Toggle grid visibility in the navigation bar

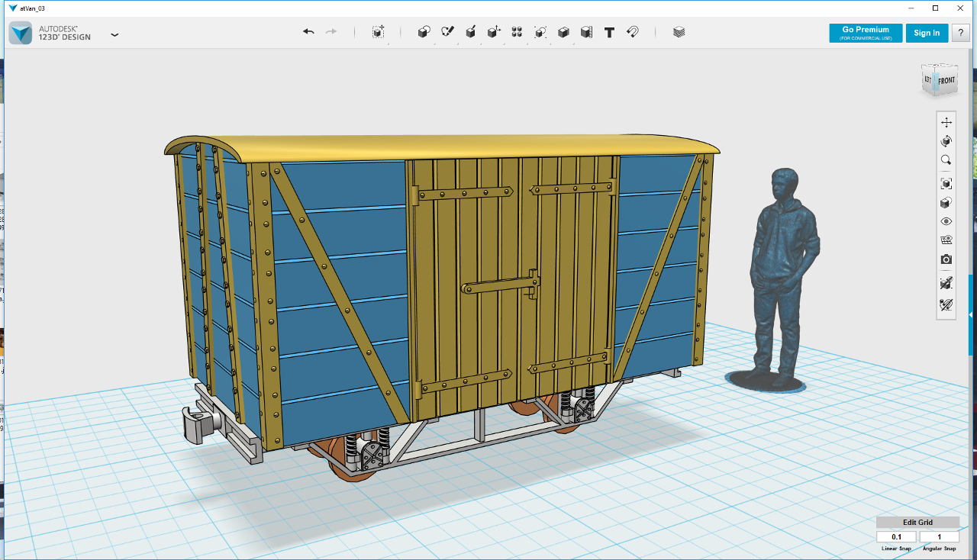pyautogui.click(x=946, y=240)
